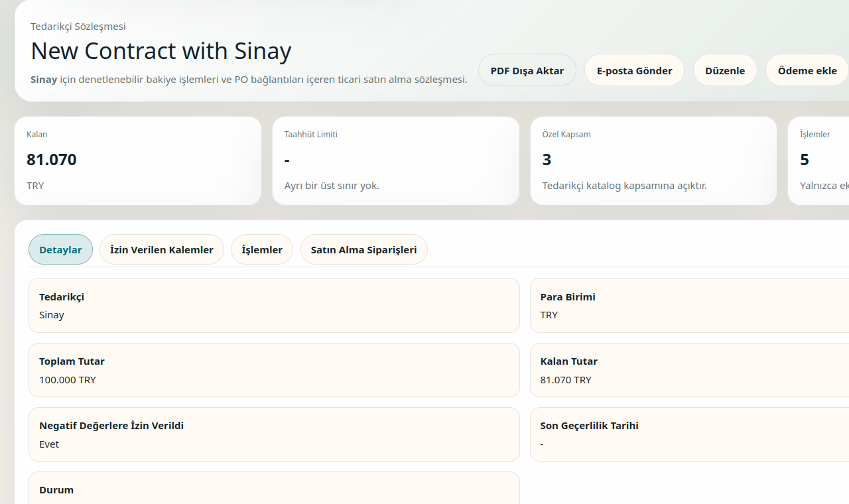Click the 'Durum' field label
The width and height of the screenshot is (849, 504).
(x=56, y=490)
